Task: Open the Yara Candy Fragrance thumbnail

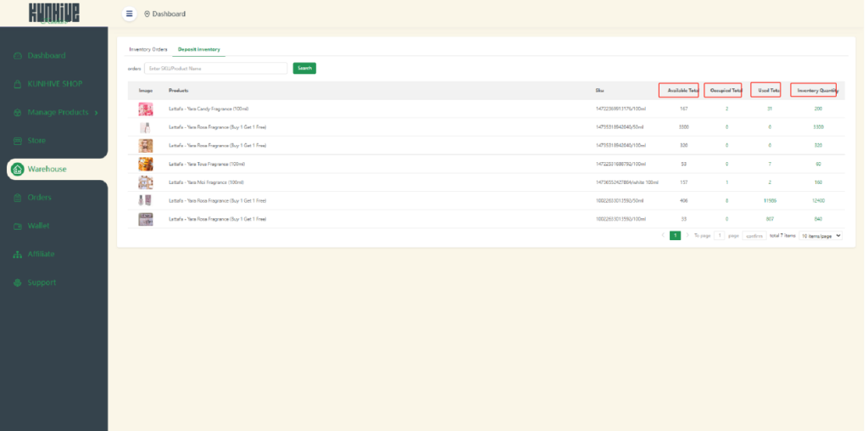Action: (x=146, y=109)
